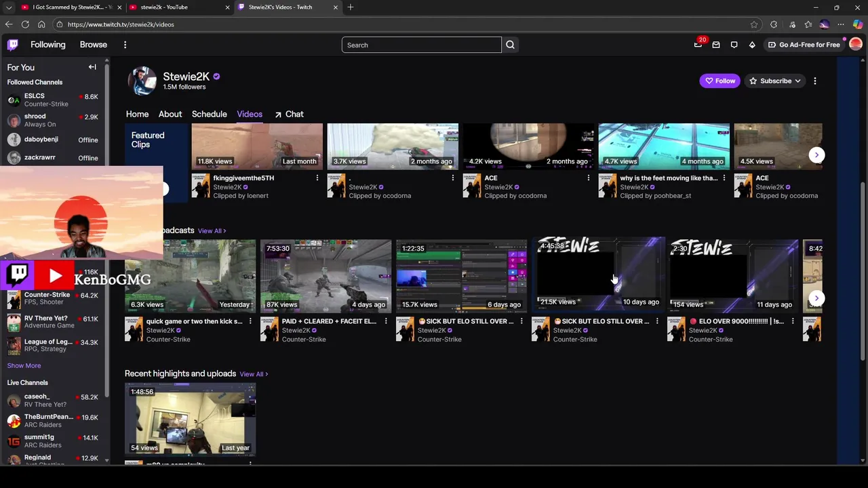The width and height of the screenshot is (868, 488).
Task: Open Following in the Twitch header
Action: pos(48,45)
